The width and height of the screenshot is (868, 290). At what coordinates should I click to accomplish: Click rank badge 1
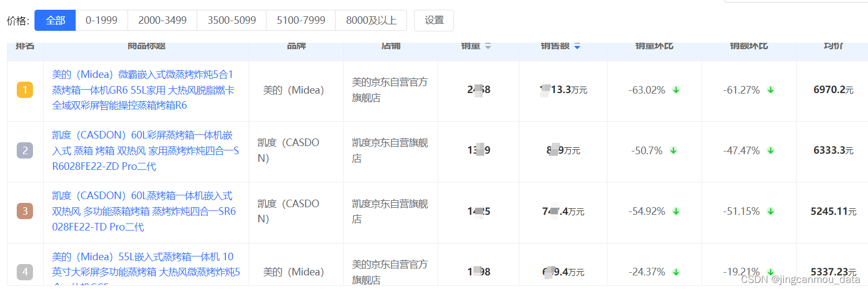coord(25,90)
